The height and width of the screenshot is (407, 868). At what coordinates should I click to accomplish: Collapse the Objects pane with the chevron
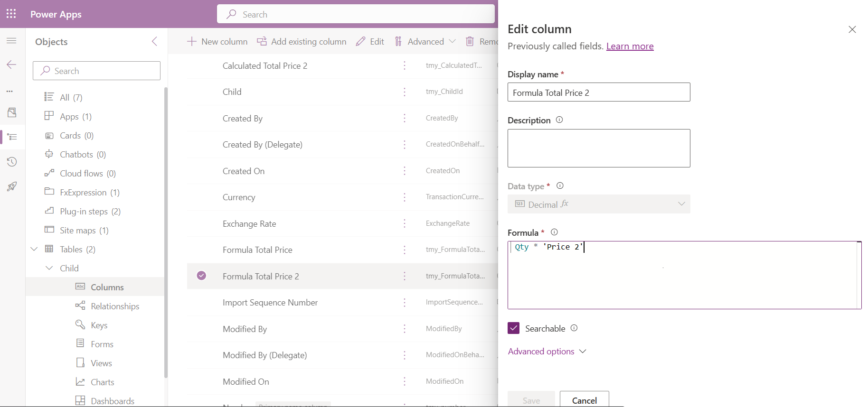154,41
